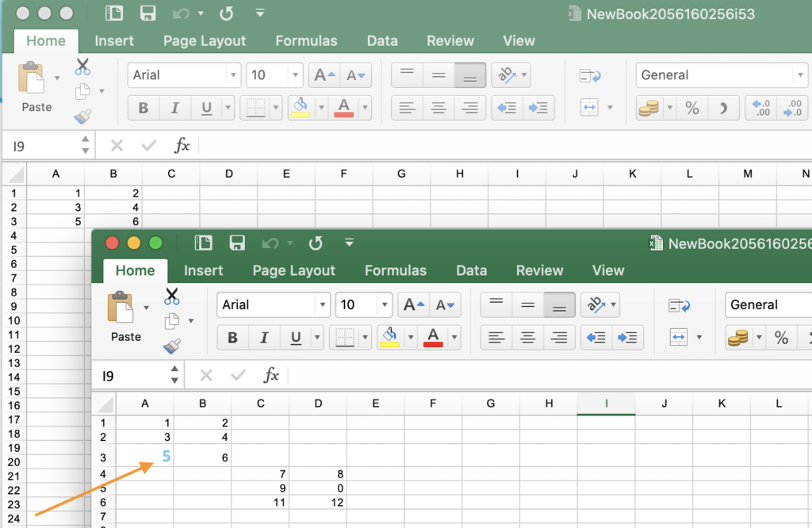Screen dimensions: 812x528
Task: Open font size dropdown in front window
Action: (x=385, y=305)
